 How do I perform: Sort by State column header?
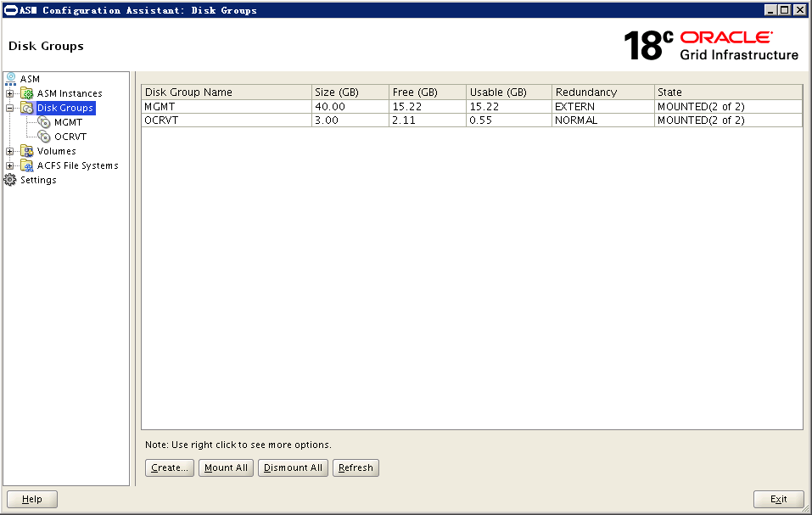click(729, 92)
